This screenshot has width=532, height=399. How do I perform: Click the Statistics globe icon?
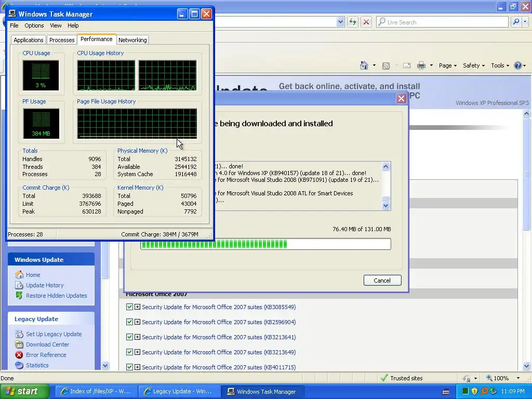coord(19,365)
